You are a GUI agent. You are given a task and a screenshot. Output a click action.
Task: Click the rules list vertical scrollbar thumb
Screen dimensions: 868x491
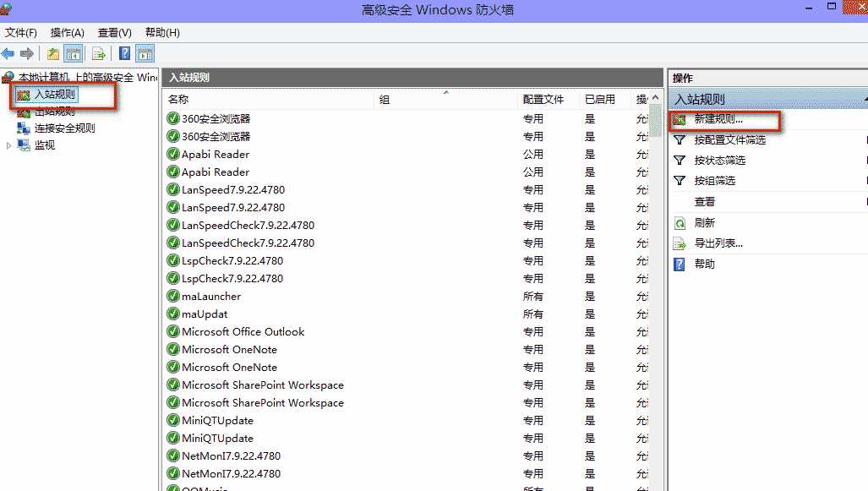(656, 121)
